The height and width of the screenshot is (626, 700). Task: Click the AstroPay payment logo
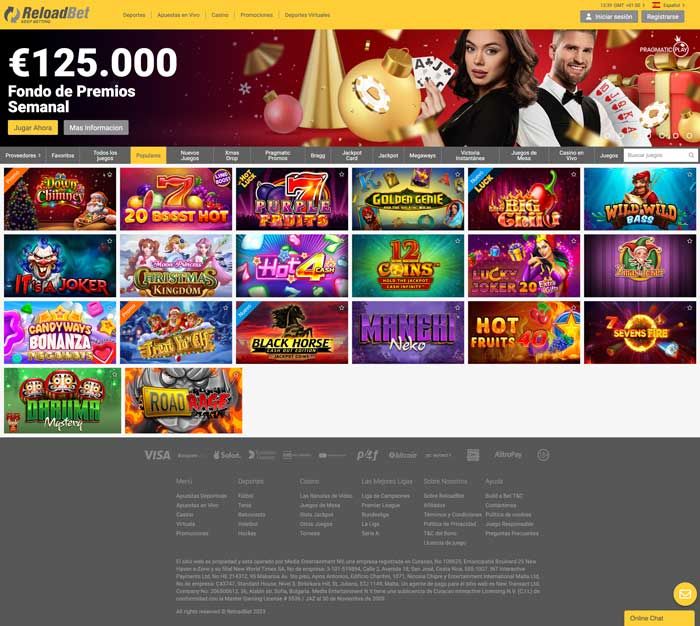pos(508,455)
